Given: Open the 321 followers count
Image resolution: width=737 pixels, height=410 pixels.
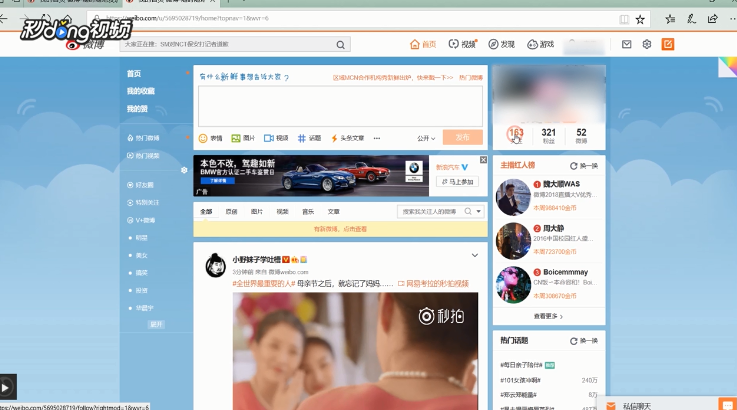Looking at the screenshot, I should (549, 135).
